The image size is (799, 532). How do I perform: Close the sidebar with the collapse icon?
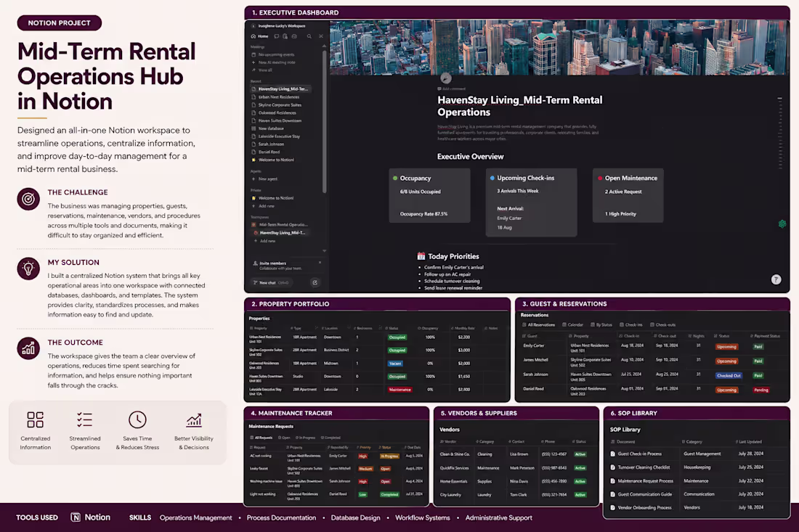(x=320, y=36)
